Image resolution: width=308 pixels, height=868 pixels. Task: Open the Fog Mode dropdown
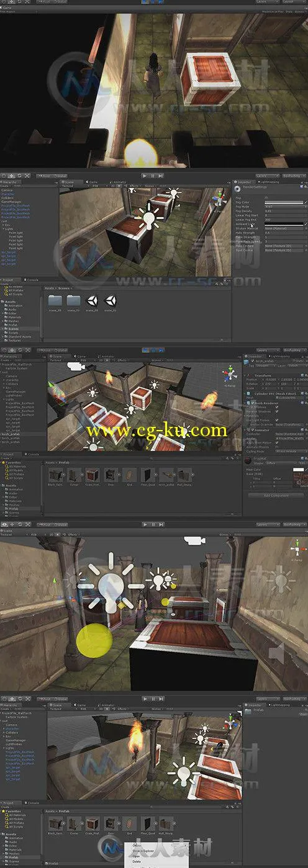(x=286, y=207)
